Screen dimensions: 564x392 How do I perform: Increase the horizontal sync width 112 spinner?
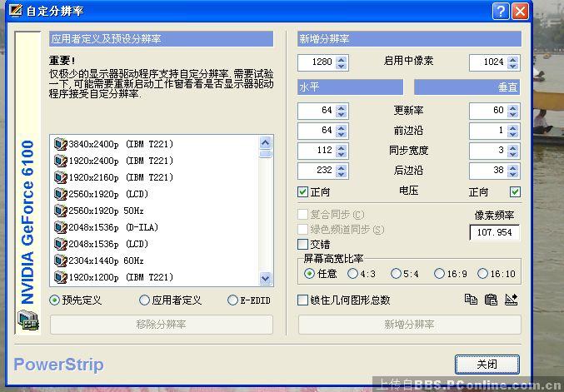[x=342, y=147]
